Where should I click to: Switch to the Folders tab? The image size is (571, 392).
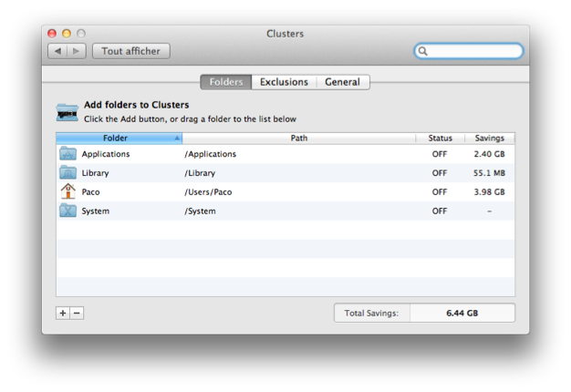(226, 82)
